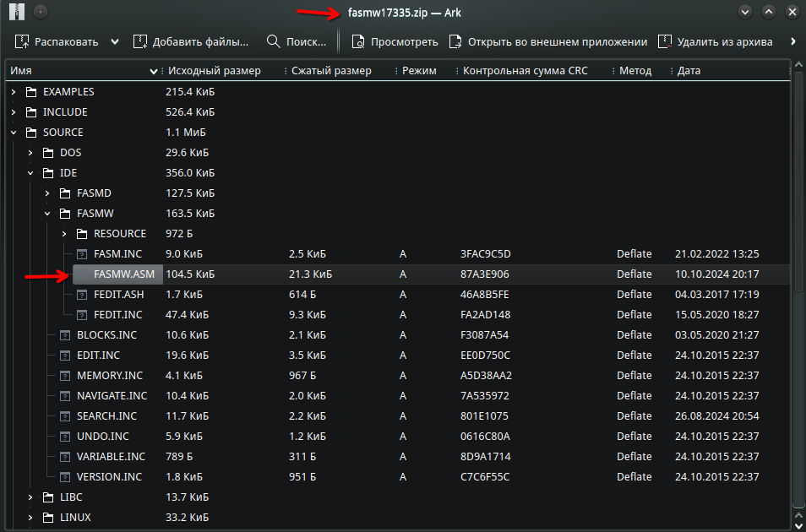Select the FEDIT.INC file
The image size is (806, 532).
tap(117, 314)
